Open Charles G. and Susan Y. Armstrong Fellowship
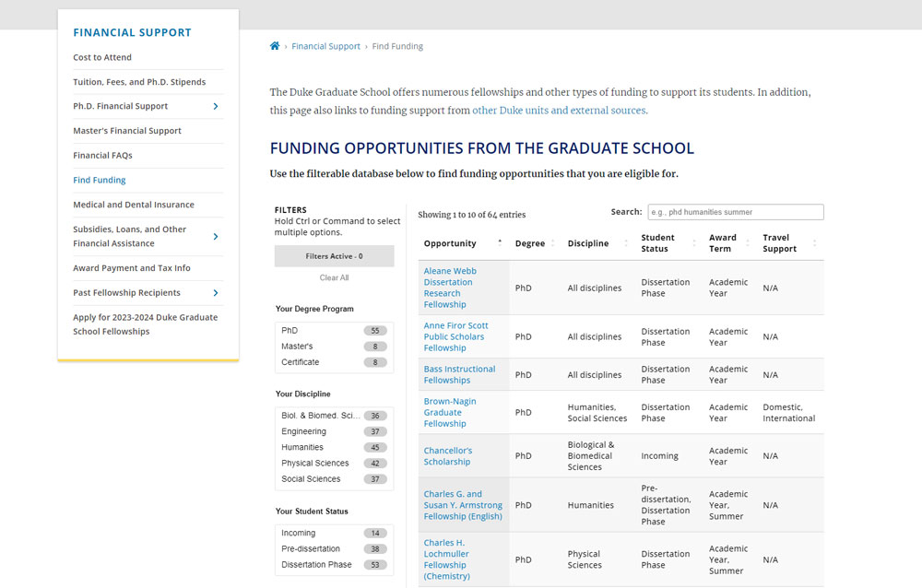The image size is (922, 588). pos(463,505)
